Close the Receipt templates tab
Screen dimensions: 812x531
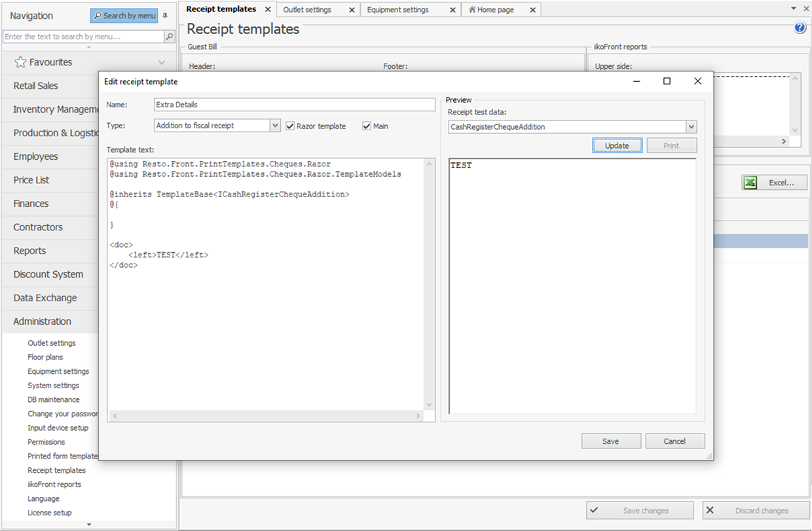(x=267, y=10)
